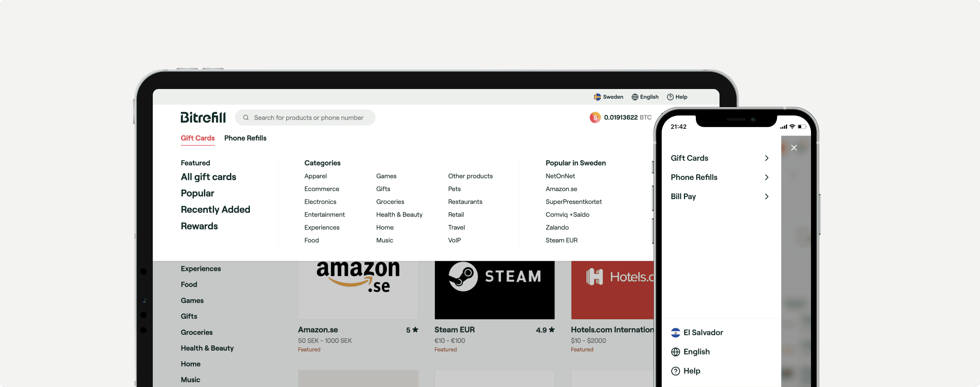Click Sweden country selector text
The height and width of the screenshot is (387, 980).
[x=613, y=97]
